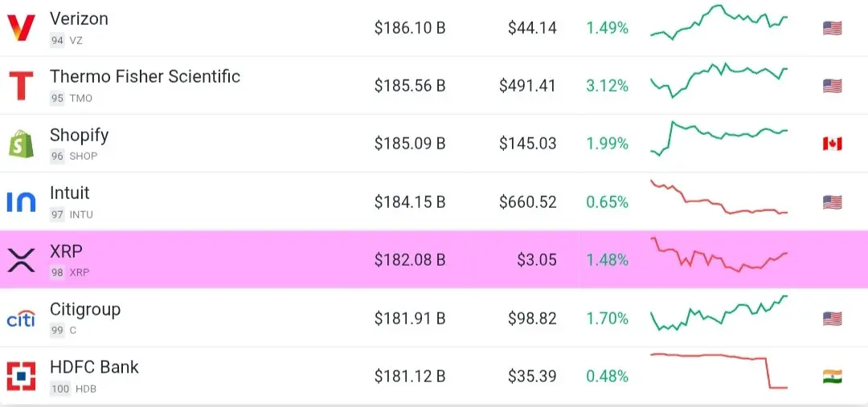Click the Citigroup citi logo

[x=21, y=319]
